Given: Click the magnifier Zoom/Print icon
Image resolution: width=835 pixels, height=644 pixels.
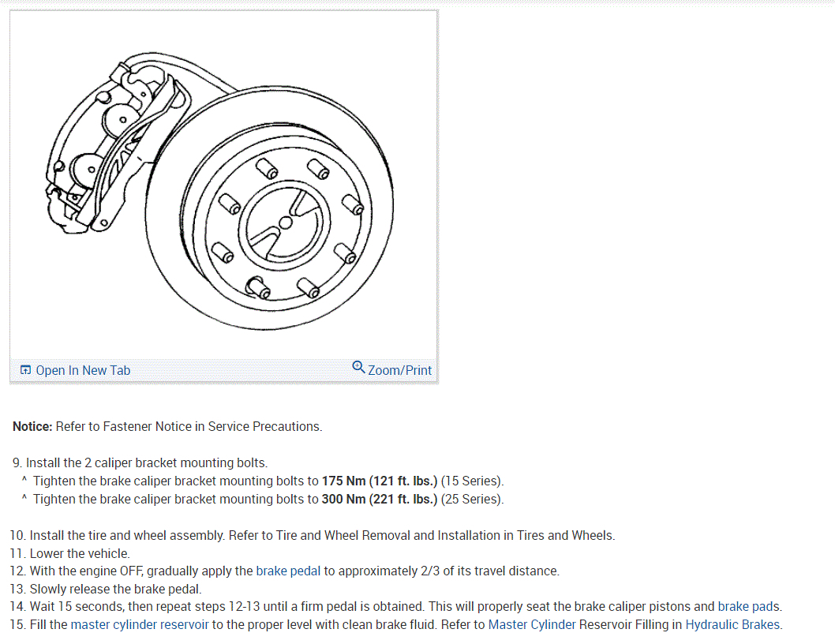Looking at the screenshot, I should tap(358, 368).
